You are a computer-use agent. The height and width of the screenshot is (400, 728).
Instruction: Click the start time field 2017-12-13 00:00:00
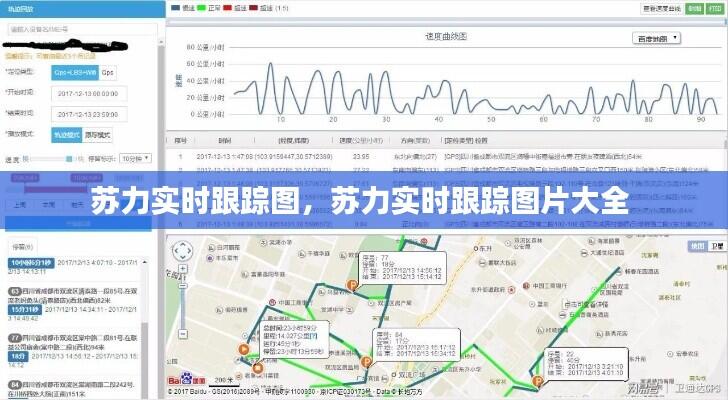89,93
